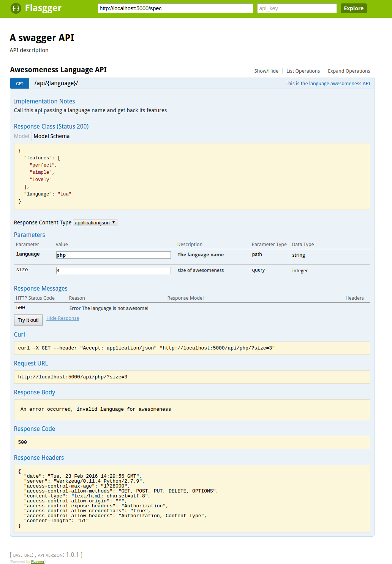The height and width of the screenshot is (564, 392).
Task: Collapse the /api/{language}/ endpoint
Action: (55, 83)
